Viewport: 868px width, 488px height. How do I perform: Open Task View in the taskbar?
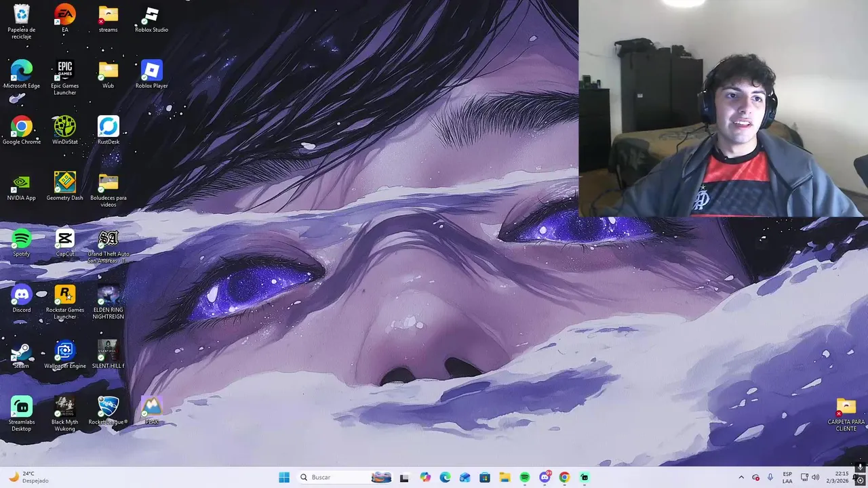[404, 477]
